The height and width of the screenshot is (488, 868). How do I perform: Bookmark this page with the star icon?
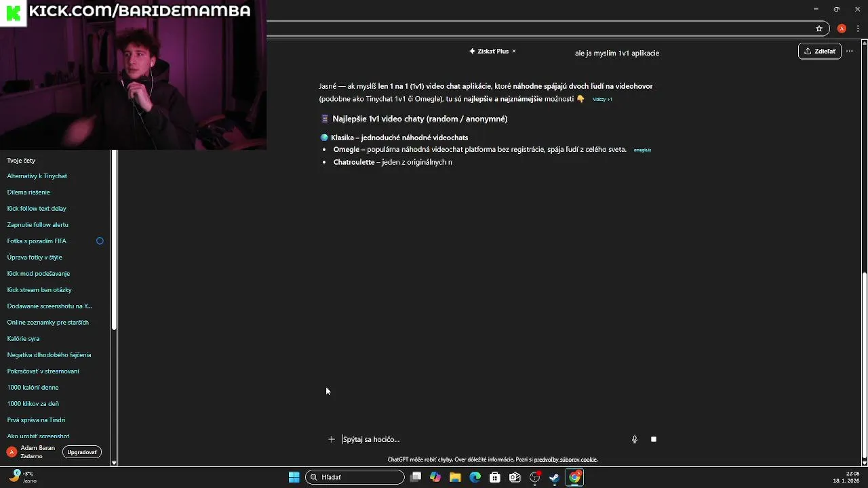coord(819,28)
